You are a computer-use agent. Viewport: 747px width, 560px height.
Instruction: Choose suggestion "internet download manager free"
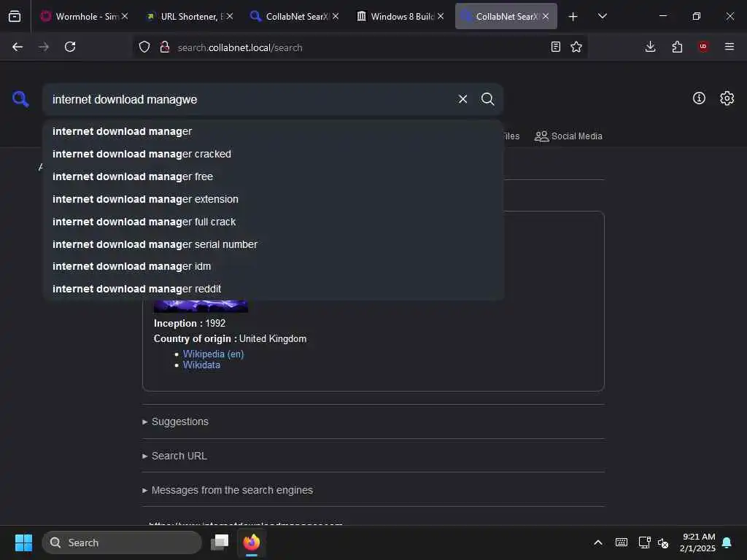[273, 176]
